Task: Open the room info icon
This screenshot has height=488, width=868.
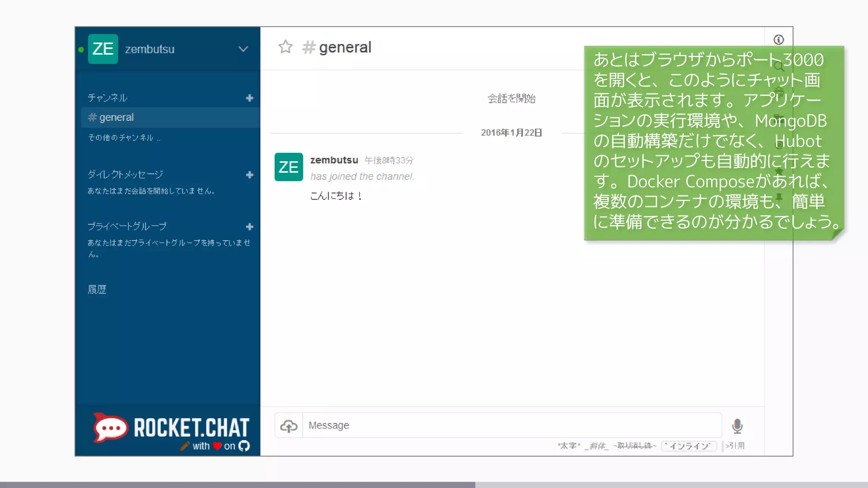Action: 779,40
